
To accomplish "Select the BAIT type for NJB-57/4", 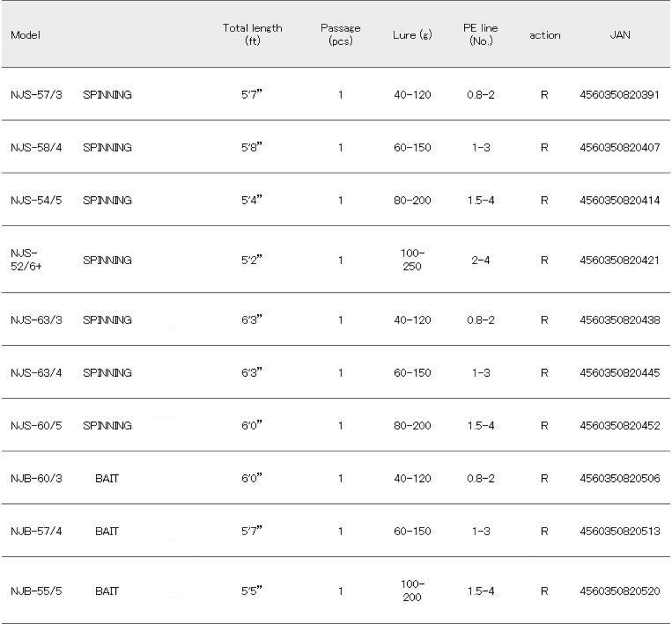I will click(107, 531).
